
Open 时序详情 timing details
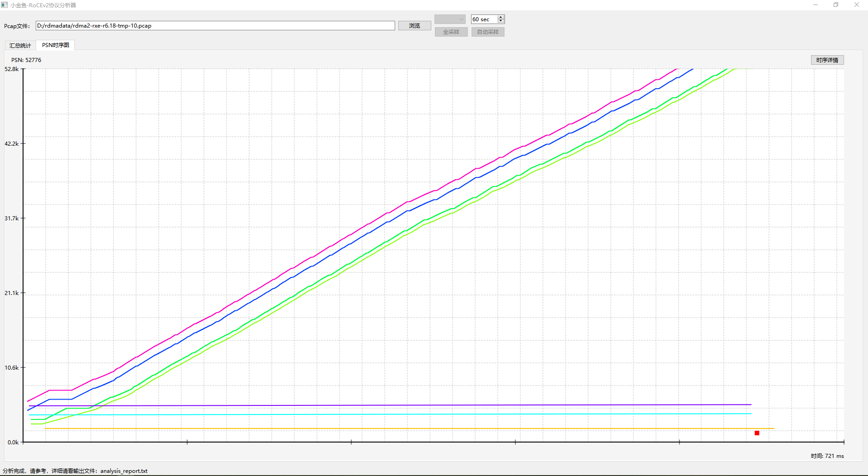827,60
